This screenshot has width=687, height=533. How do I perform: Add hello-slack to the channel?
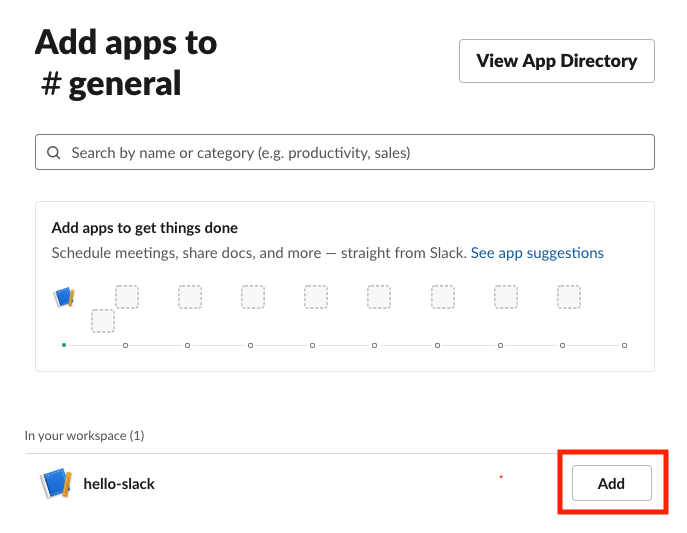click(612, 483)
